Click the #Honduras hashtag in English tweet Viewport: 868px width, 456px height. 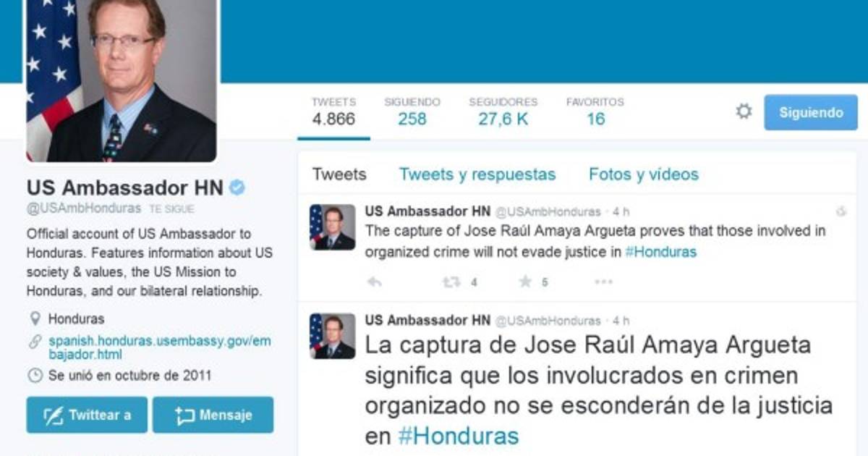[x=660, y=252]
